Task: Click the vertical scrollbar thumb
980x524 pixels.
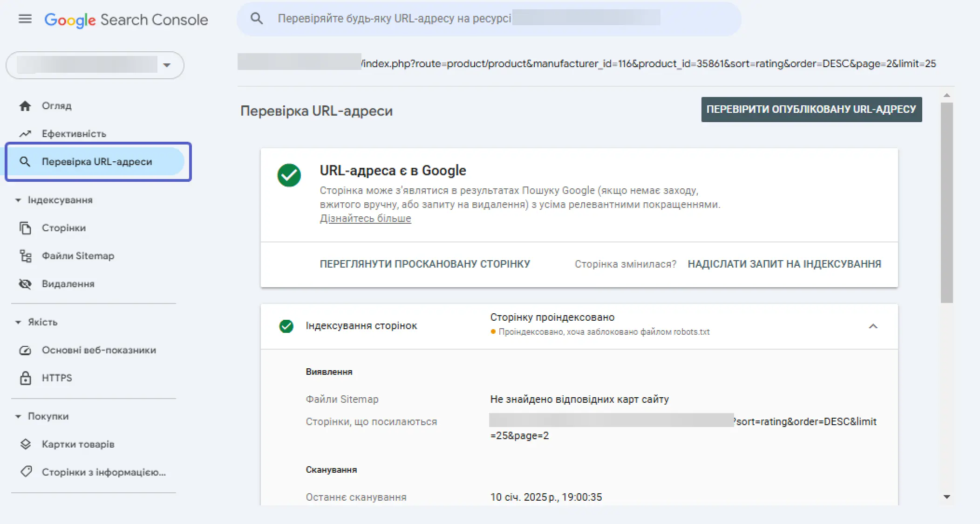Action: (x=946, y=203)
